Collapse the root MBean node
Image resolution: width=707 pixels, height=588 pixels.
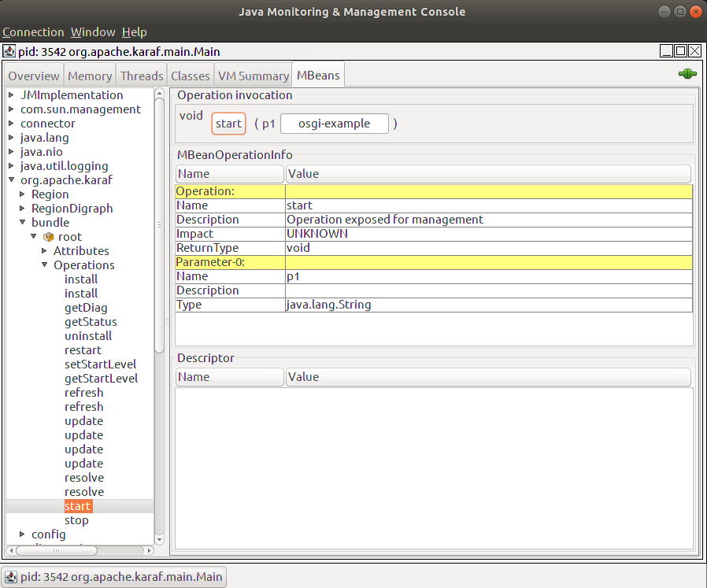click(33, 236)
